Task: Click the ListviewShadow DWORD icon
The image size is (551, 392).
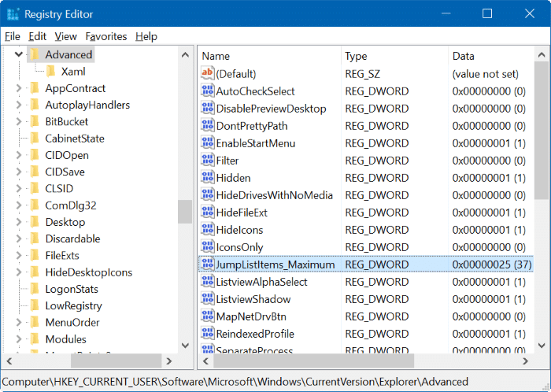Action: [207, 298]
